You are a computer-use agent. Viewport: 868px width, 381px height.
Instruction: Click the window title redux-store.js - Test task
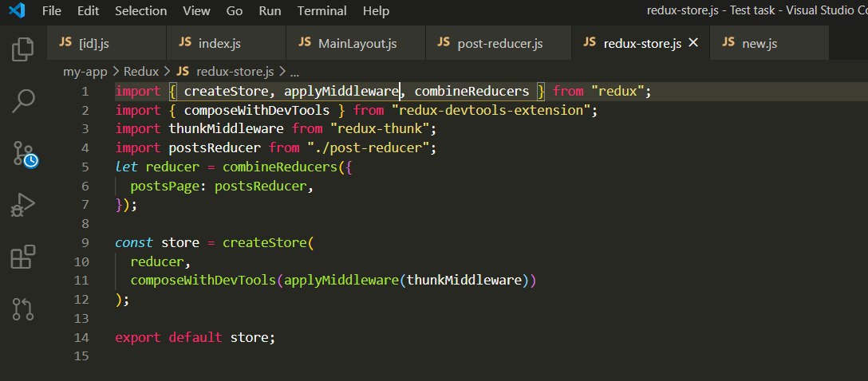coord(713,11)
